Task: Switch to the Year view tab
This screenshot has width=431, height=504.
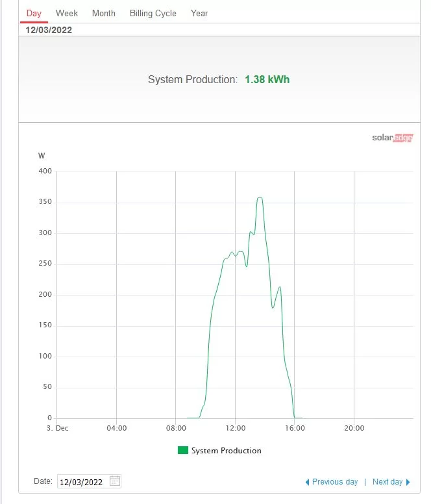Action: click(199, 13)
